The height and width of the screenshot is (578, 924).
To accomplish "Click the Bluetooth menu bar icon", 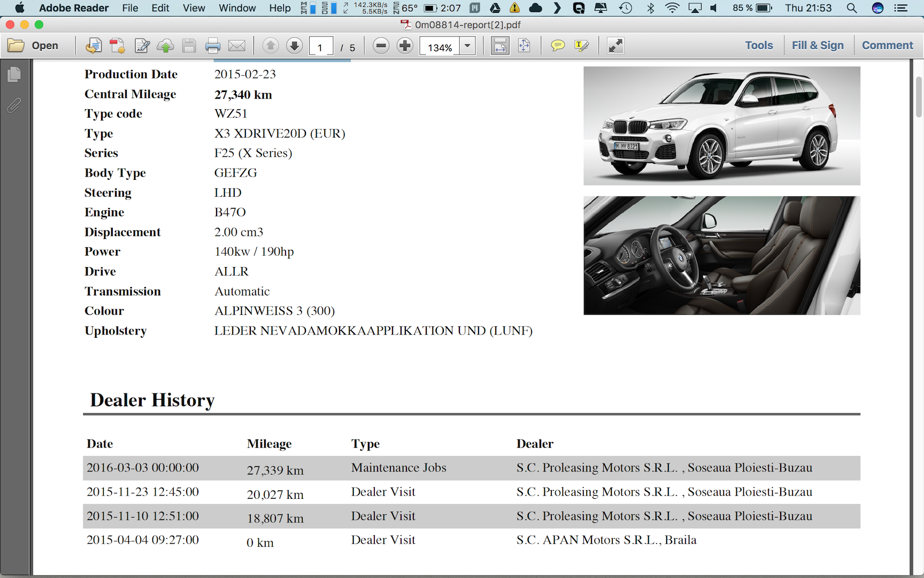I will (x=651, y=8).
